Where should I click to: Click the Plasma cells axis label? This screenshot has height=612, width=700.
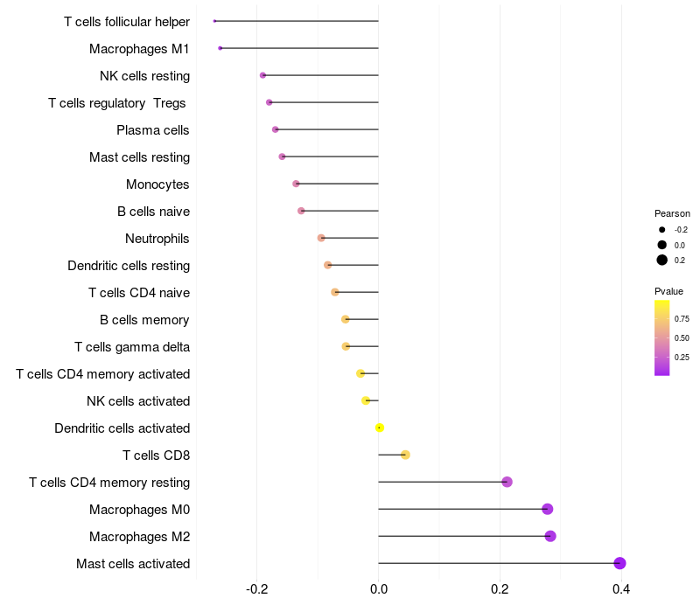point(153,130)
